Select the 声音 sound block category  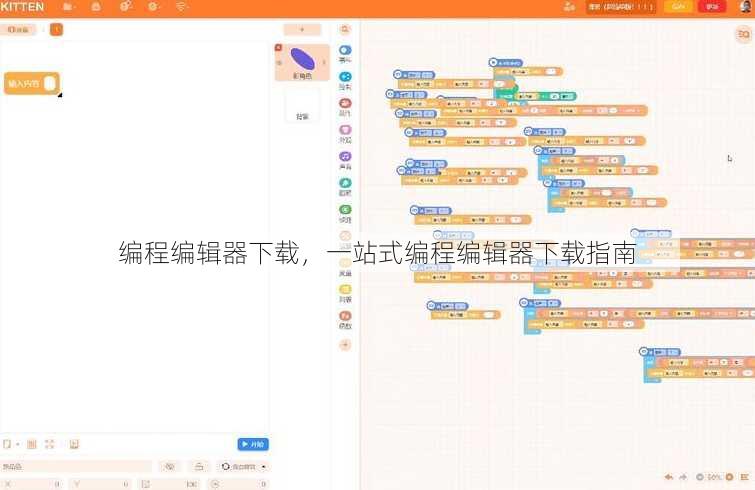point(345,160)
